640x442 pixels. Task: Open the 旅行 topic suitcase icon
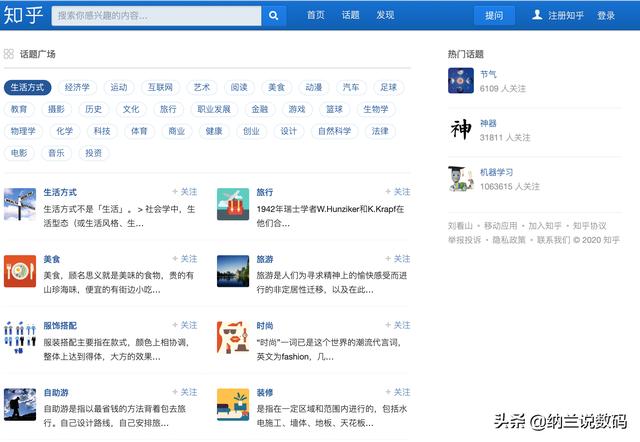click(233, 204)
